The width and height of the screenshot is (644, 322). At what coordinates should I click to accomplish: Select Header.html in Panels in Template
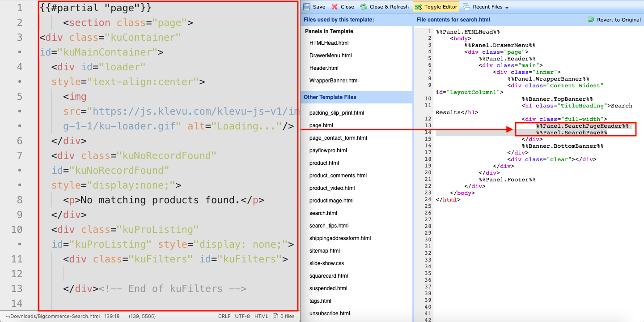[324, 68]
